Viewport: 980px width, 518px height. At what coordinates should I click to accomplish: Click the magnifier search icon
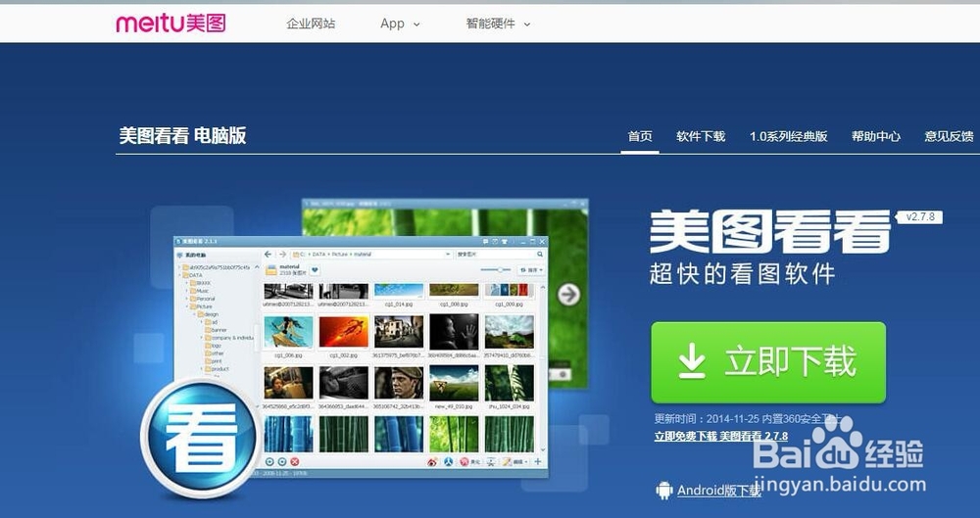540,255
